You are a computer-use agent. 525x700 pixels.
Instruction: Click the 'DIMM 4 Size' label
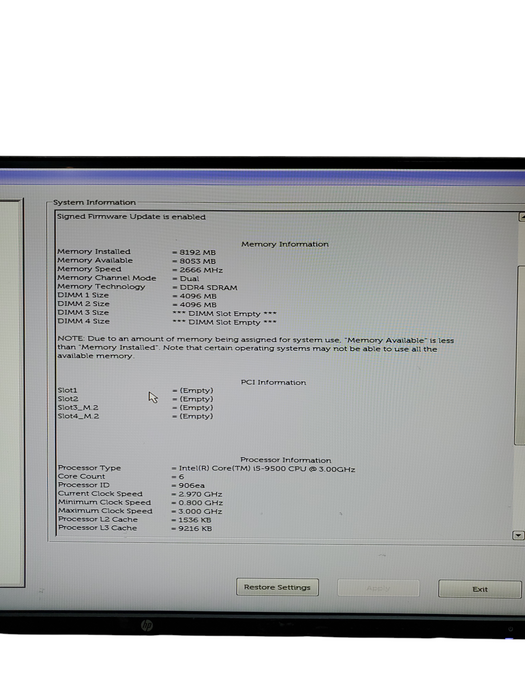pyautogui.click(x=83, y=321)
